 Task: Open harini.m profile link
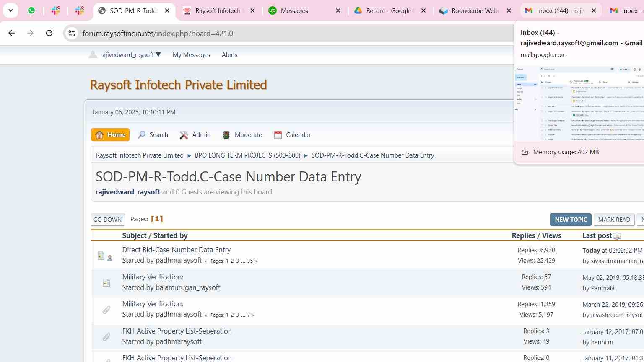click(602, 342)
